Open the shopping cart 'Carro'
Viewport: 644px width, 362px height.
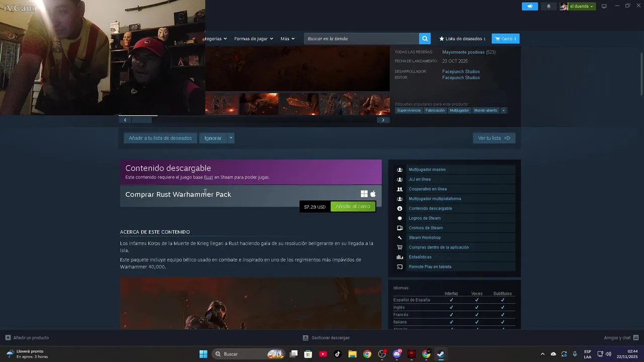click(506, 39)
